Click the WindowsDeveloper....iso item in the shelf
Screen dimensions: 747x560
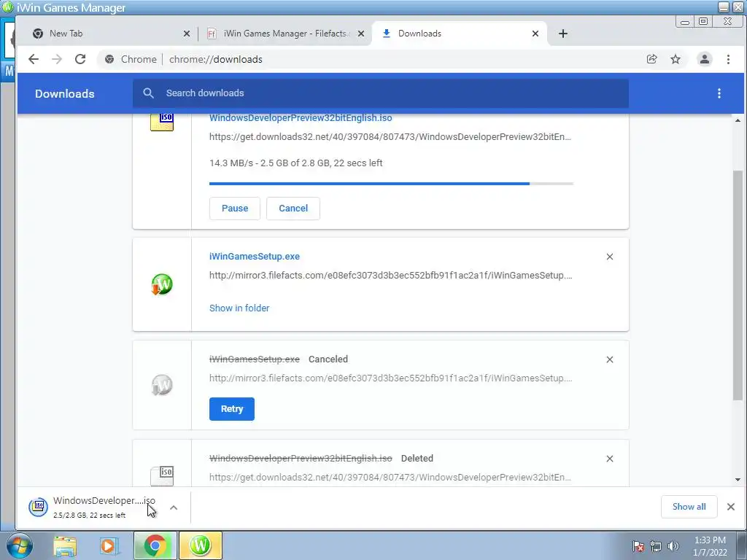point(104,507)
